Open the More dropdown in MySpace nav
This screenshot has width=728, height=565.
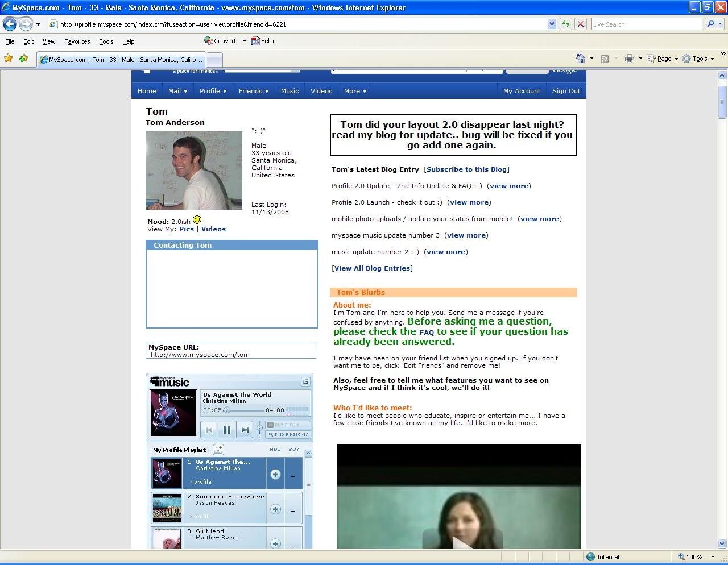coord(355,91)
